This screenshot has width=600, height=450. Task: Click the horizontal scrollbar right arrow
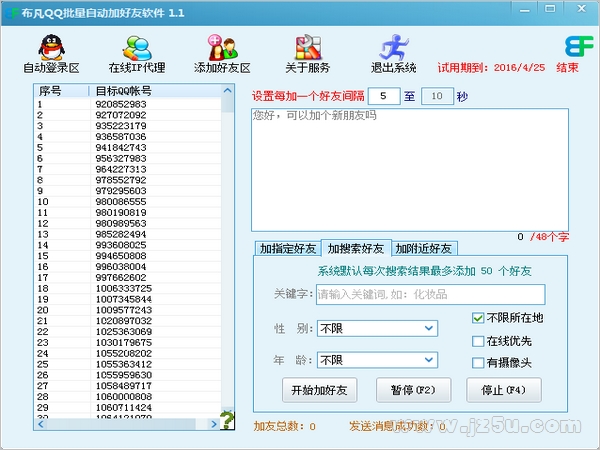(214, 424)
